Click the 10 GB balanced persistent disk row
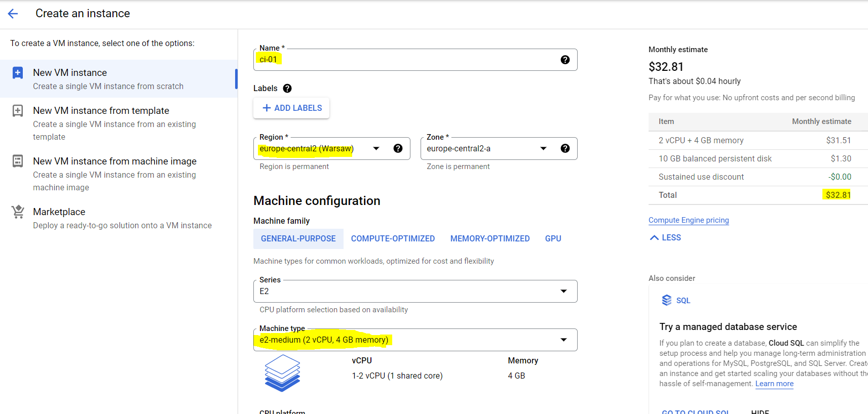868x414 pixels. point(758,158)
